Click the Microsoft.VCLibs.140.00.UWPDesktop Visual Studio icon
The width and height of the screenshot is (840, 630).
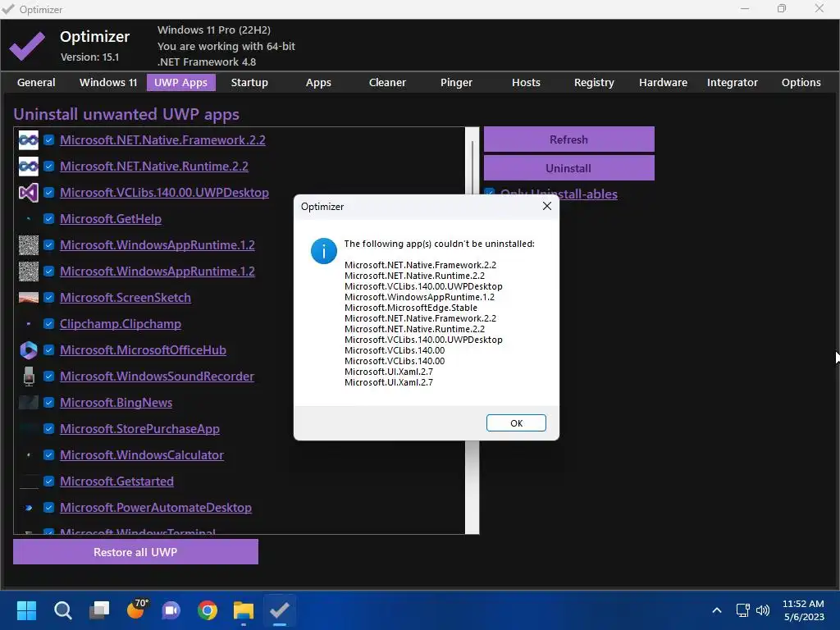[x=29, y=193]
